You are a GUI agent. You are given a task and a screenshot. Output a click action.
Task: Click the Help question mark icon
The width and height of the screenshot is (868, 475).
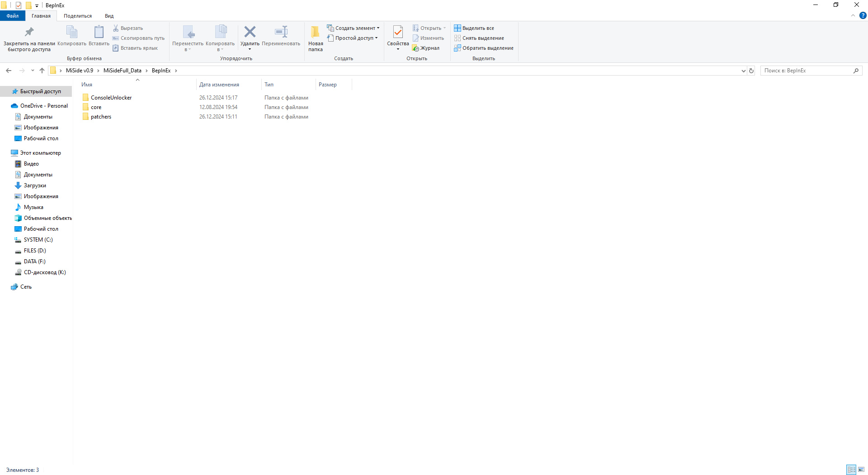click(x=863, y=15)
